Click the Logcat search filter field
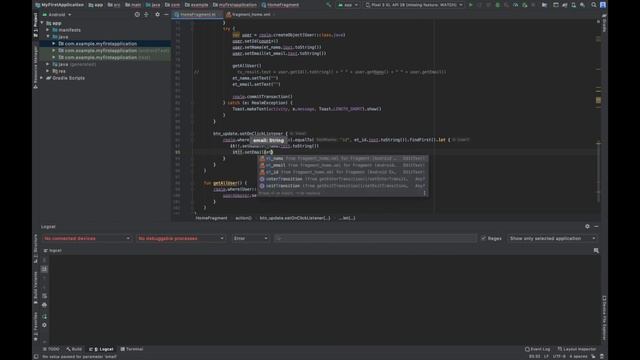The width and height of the screenshot is (640, 360). pos(375,238)
